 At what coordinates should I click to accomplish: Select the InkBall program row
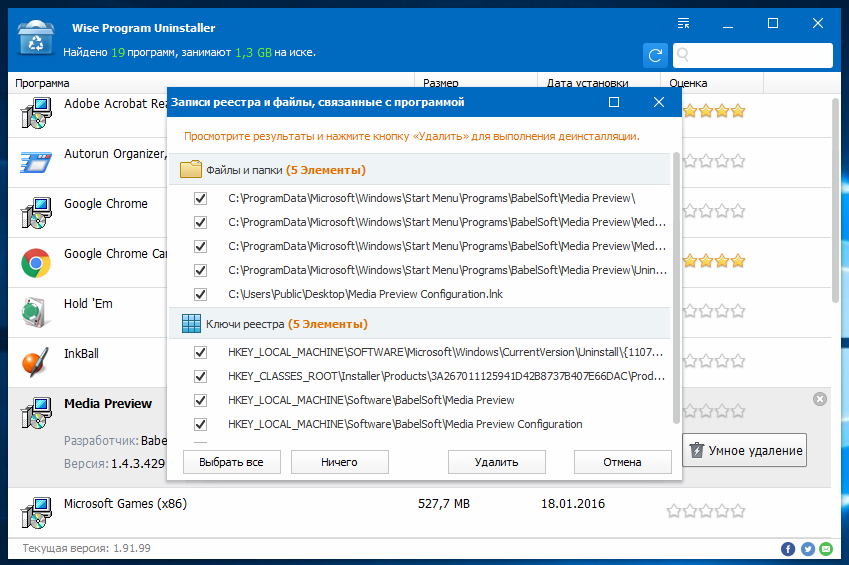tap(87, 362)
